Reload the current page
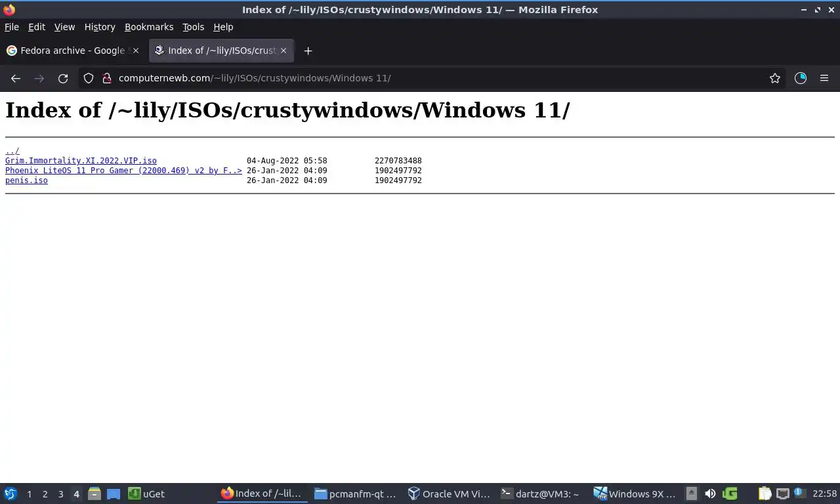 click(63, 78)
